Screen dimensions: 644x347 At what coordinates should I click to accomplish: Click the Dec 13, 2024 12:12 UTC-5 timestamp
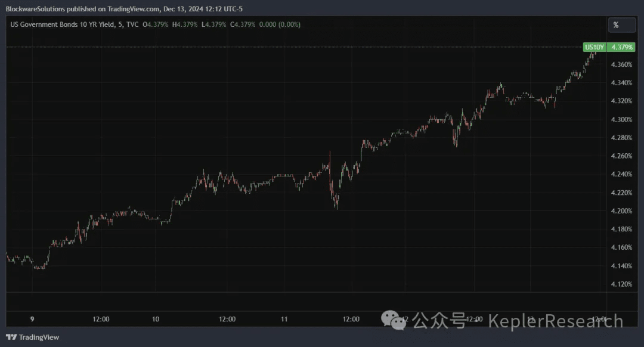pos(203,9)
